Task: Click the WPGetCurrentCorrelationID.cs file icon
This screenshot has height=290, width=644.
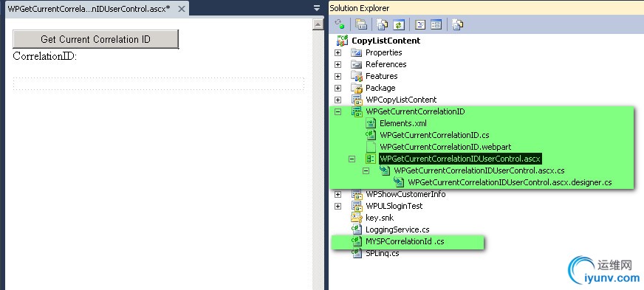Action: [x=371, y=135]
